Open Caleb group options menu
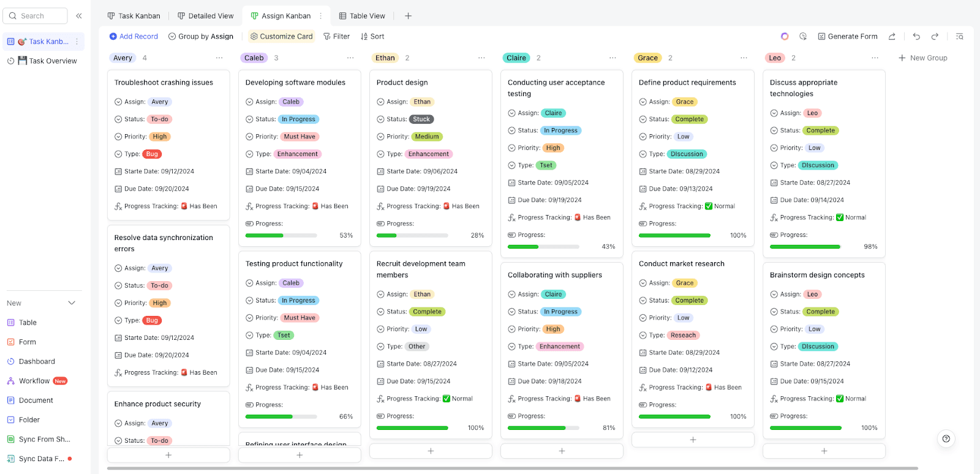The height and width of the screenshot is (474, 980). click(350, 58)
